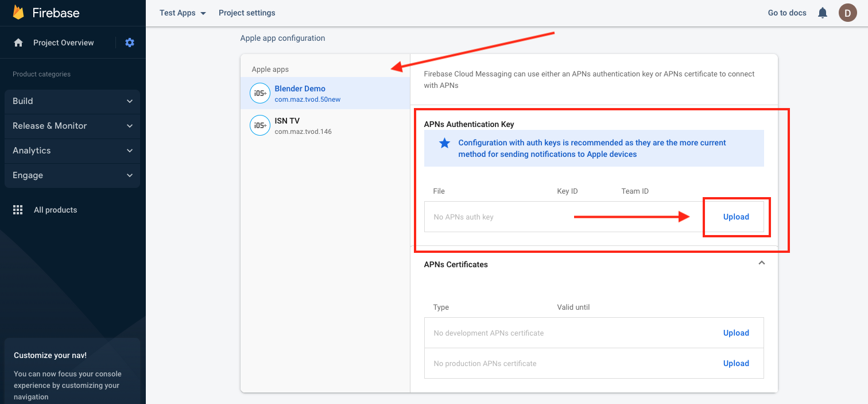Screen dimensions: 868x404
Task: Click com.maz.tvod.50new bundle ID
Action: (x=308, y=99)
